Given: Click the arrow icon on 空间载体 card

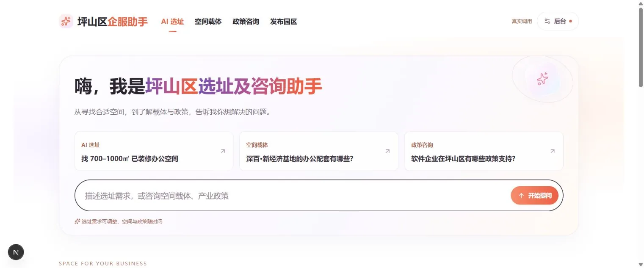Looking at the screenshot, I should (x=387, y=151).
